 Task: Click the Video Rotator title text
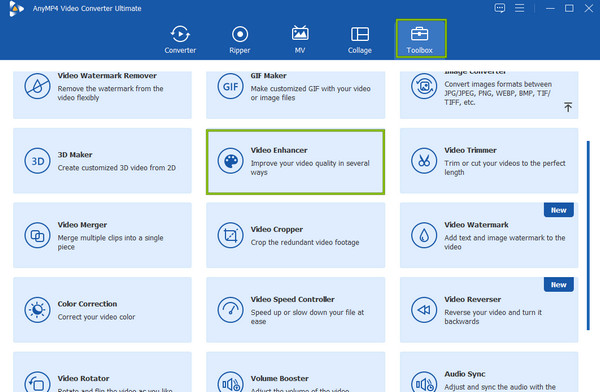point(83,378)
